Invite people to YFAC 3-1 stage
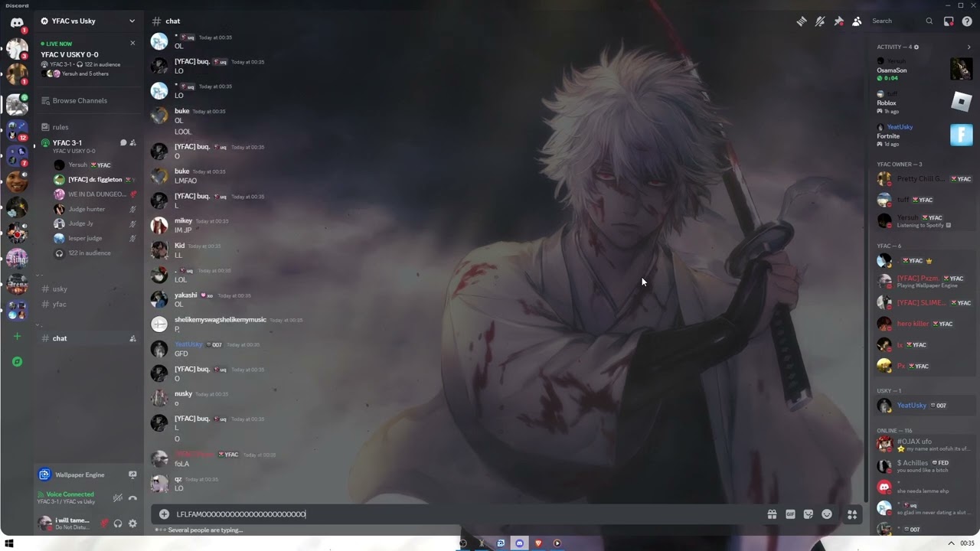Viewport: 980px width, 551px height. click(133, 143)
